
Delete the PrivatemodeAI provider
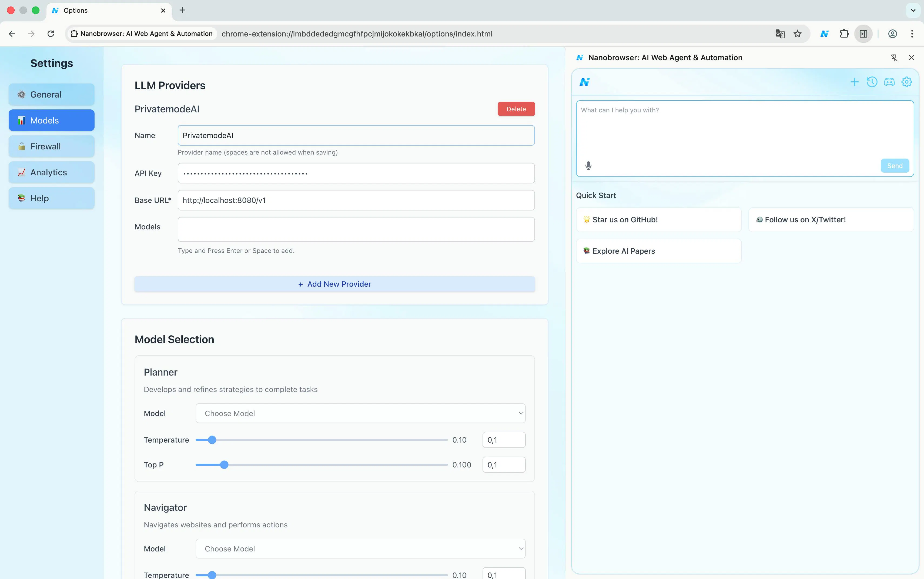click(x=516, y=109)
